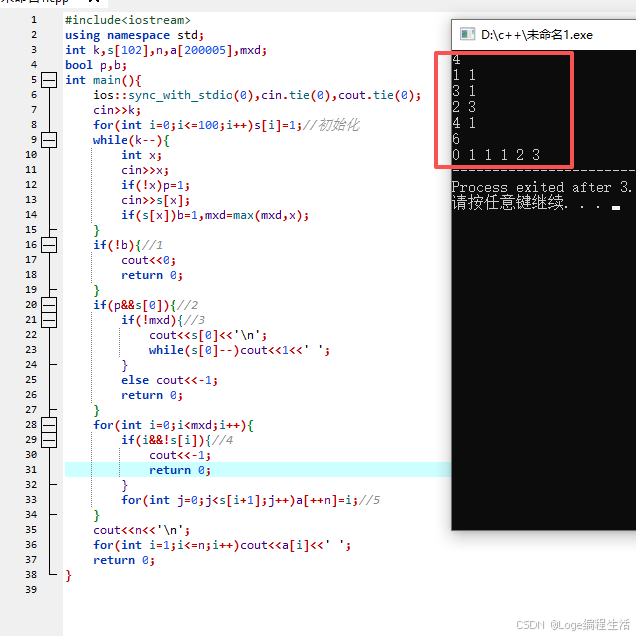Click the highlighted 'return 0;' on line 31
The width and height of the screenshot is (636, 636).
tap(180, 471)
